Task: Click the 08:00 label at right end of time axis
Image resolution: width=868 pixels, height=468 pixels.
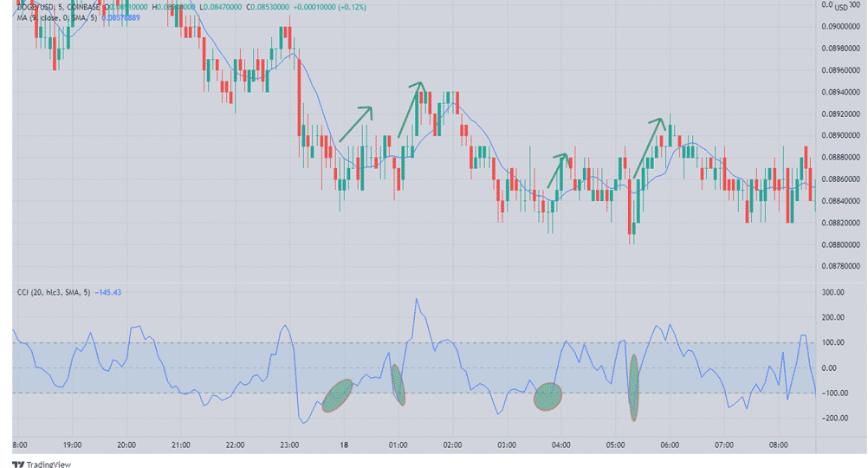Action: coord(778,445)
